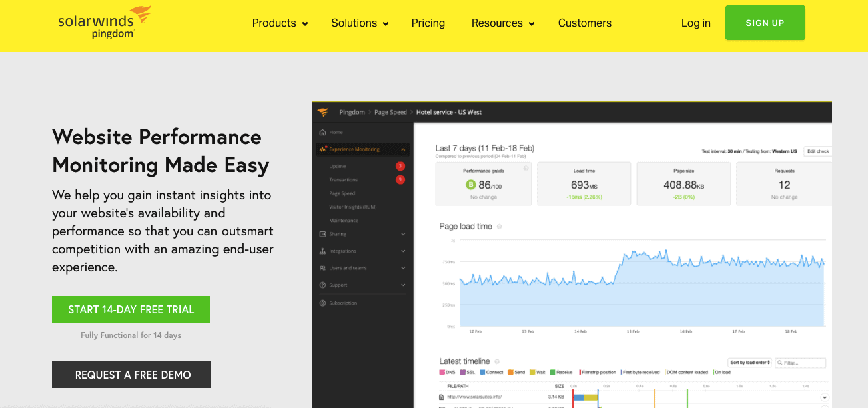Click the Load time 693ms card
The image size is (868, 408).
(x=584, y=183)
